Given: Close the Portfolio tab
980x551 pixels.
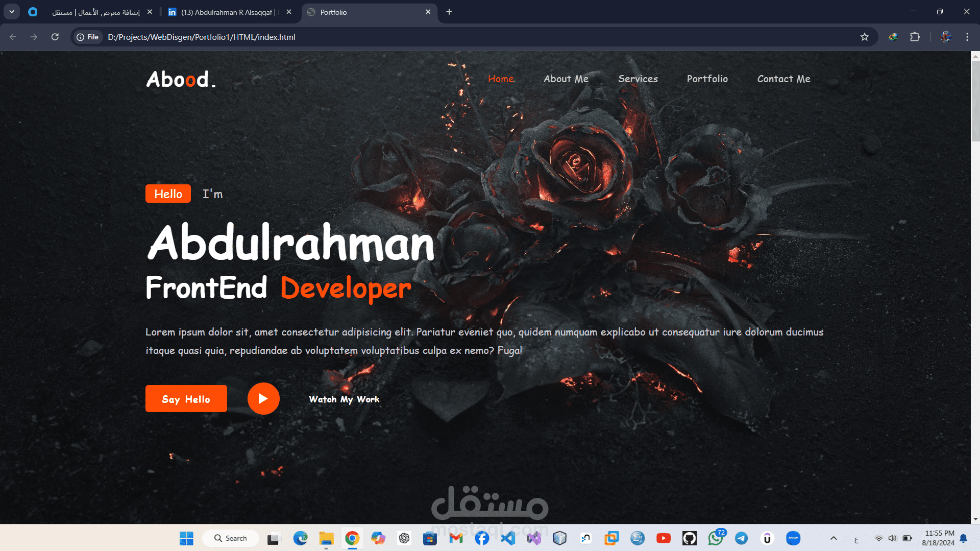Looking at the screenshot, I should (x=428, y=12).
